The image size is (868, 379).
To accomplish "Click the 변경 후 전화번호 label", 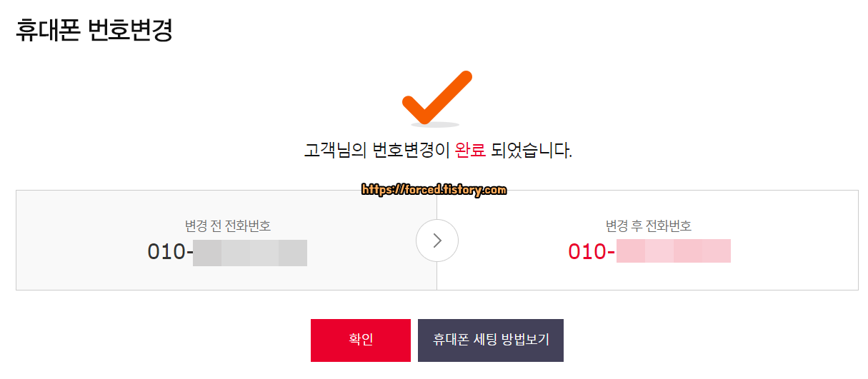I will point(649,226).
